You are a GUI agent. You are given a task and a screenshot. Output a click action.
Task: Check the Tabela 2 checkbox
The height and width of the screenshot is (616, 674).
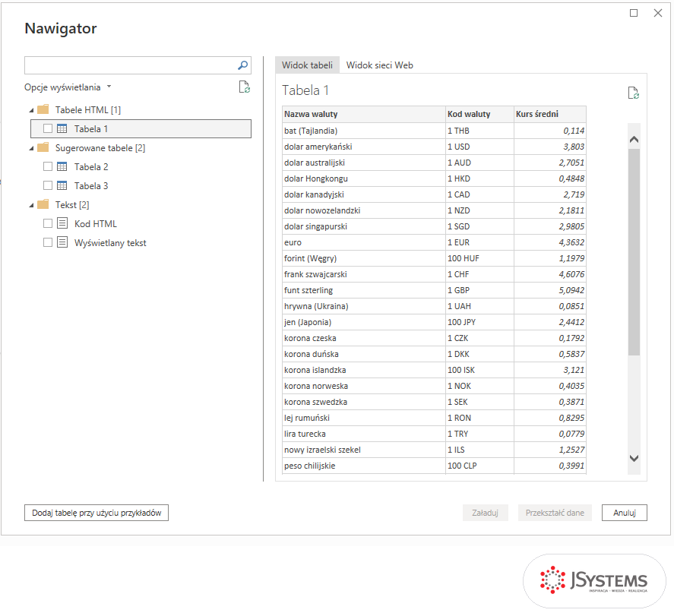pyautogui.click(x=48, y=166)
